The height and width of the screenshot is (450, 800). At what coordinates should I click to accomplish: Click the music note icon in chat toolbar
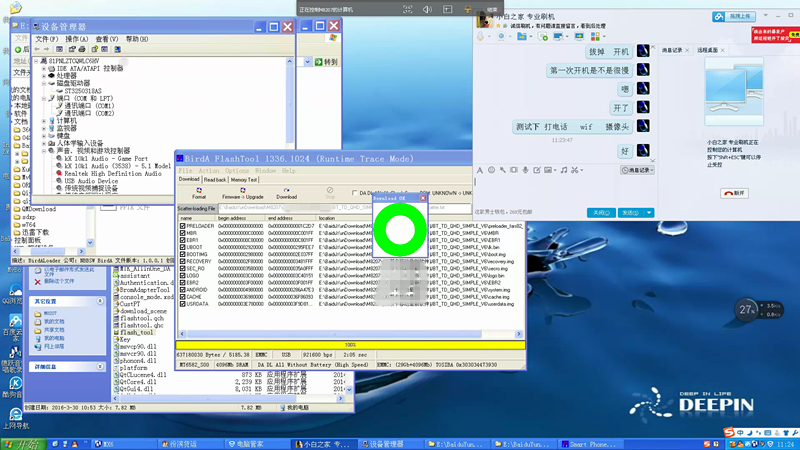pos(564,170)
